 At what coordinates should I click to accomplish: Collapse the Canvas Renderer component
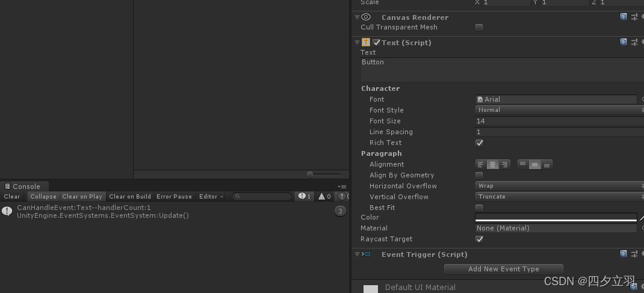coord(357,17)
